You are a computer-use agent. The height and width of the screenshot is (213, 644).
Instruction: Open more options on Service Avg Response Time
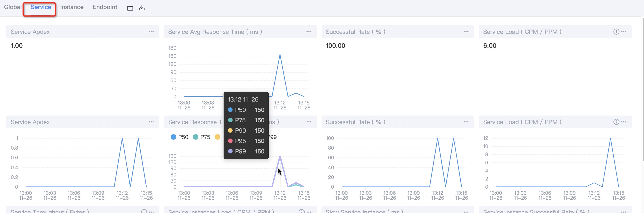pyautogui.click(x=309, y=32)
